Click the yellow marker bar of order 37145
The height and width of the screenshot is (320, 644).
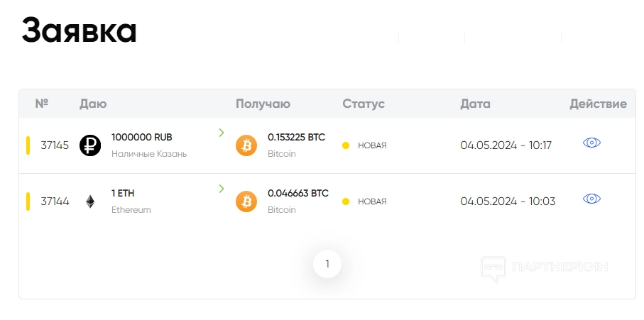click(x=28, y=145)
